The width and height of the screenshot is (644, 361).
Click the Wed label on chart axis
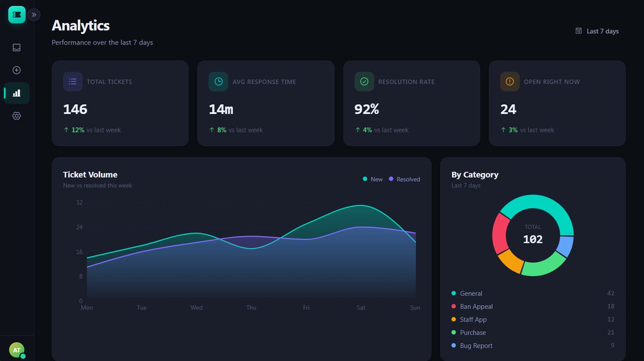(x=196, y=308)
